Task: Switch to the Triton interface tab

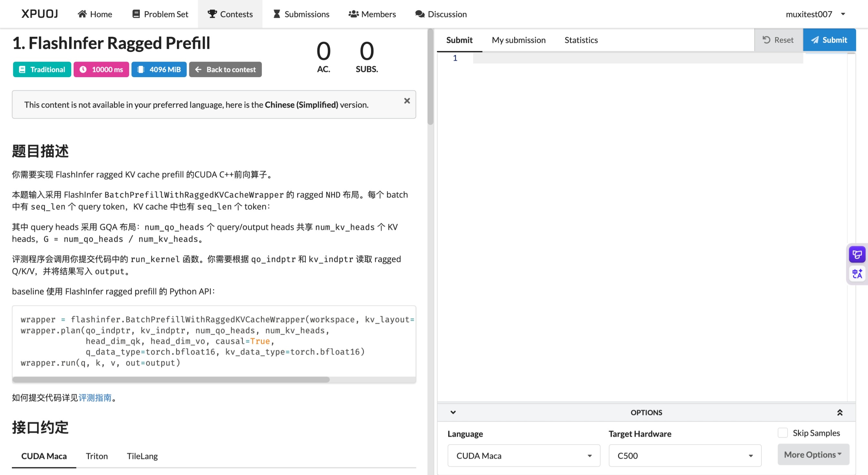Action: (97, 456)
